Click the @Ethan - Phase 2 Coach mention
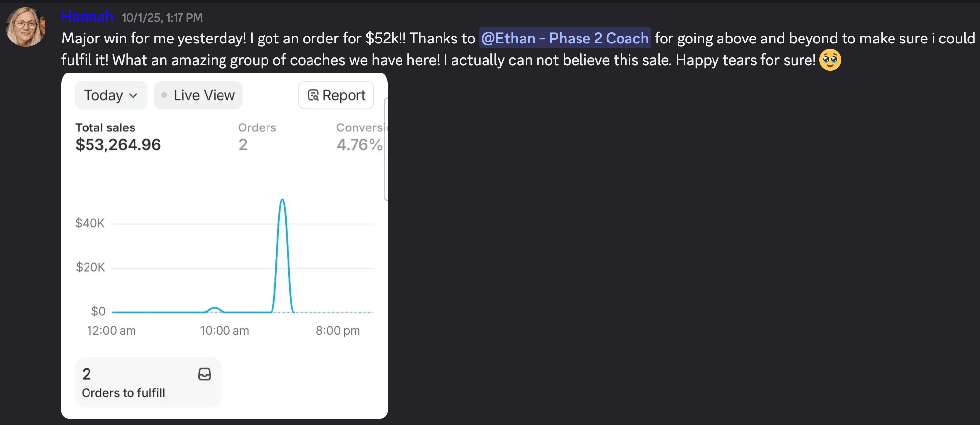This screenshot has width=980, height=425. (565, 38)
